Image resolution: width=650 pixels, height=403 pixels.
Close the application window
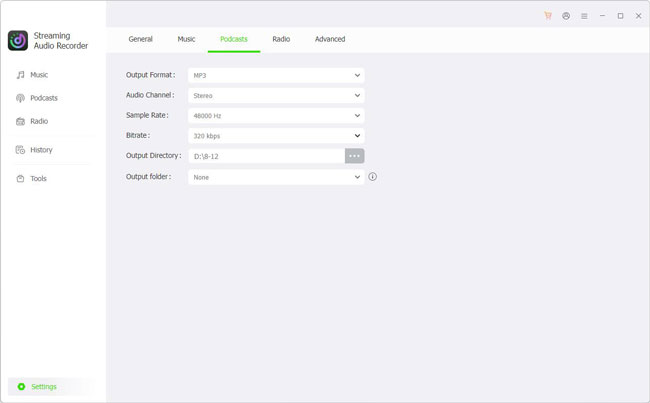638,16
